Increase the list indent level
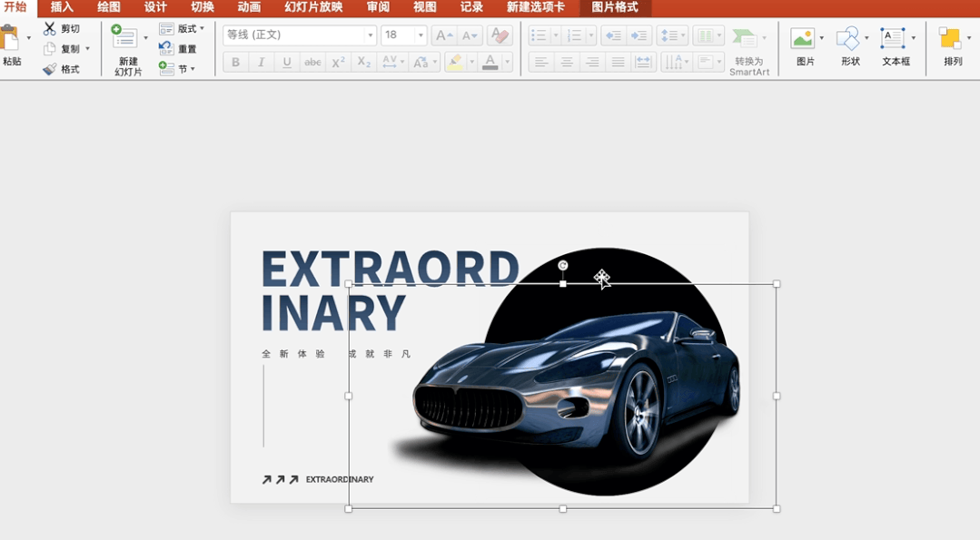Image resolution: width=980 pixels, height=540 pixels. click(639, 35)
